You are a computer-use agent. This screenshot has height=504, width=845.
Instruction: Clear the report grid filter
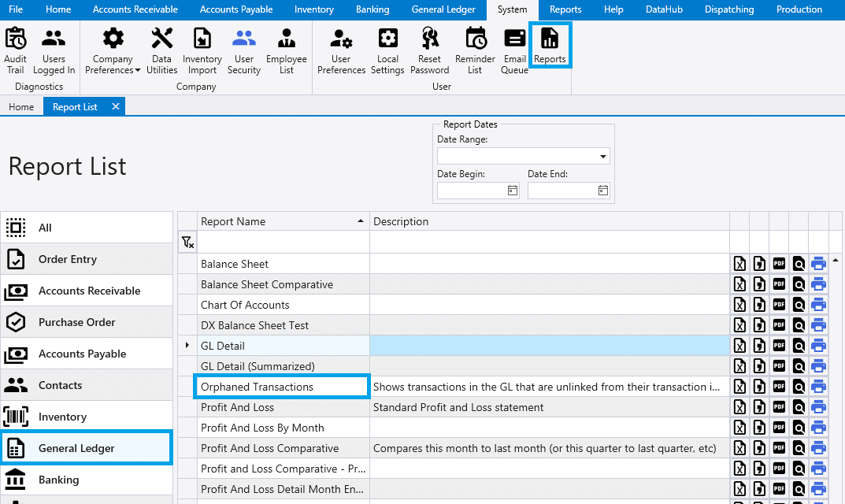[x=187, y=242]
